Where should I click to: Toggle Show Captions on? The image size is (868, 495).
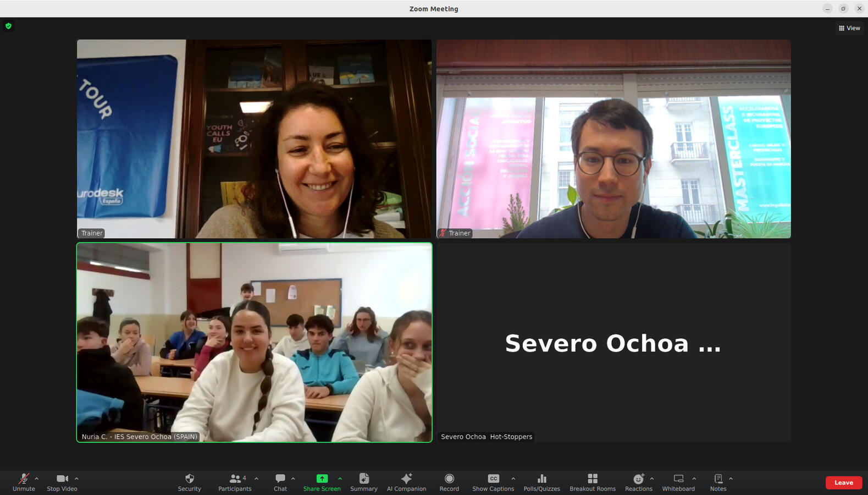[493, 482]
